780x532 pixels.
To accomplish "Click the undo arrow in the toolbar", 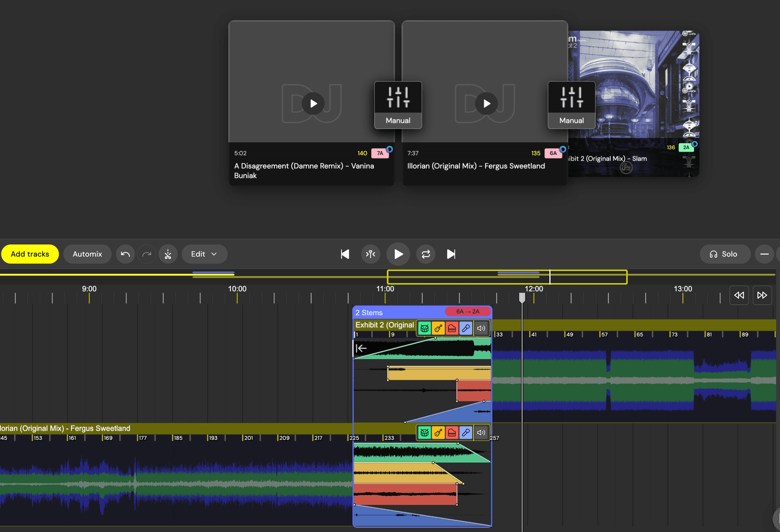I will pyautogui.click(x=125, y=254).
